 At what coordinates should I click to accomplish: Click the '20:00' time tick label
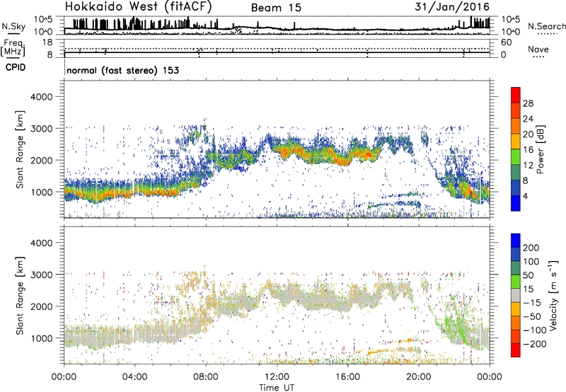(x=418, y=377)
